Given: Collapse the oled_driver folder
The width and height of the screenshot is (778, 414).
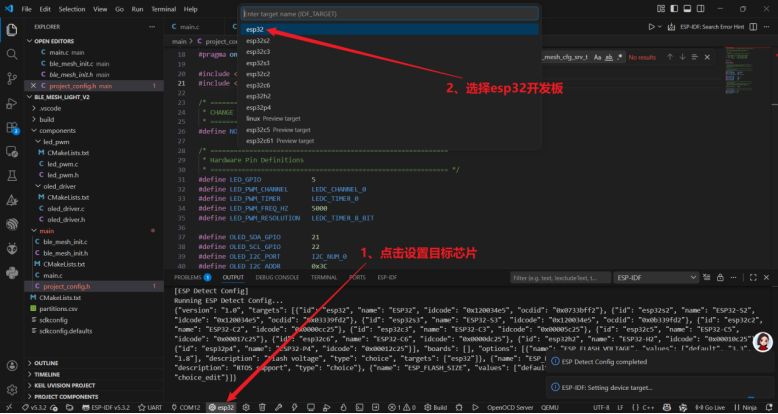Looking at the screenshot, I should pyautogui.click(x=60, y=187).
